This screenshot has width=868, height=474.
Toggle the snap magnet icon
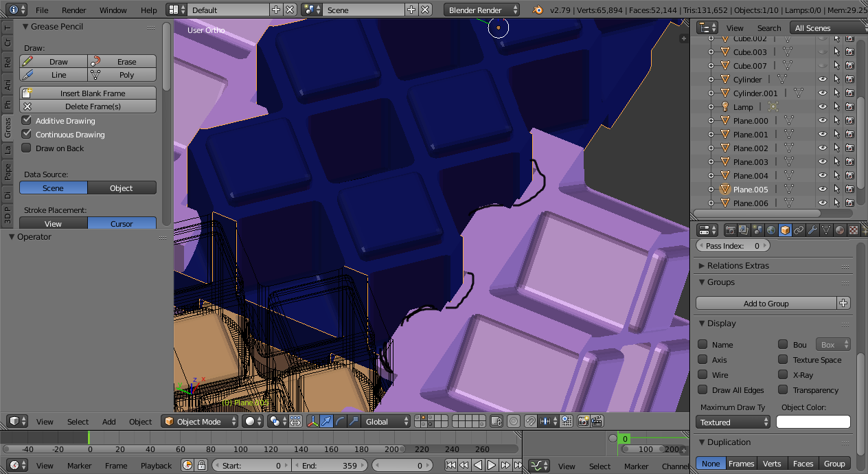point(531,422)
